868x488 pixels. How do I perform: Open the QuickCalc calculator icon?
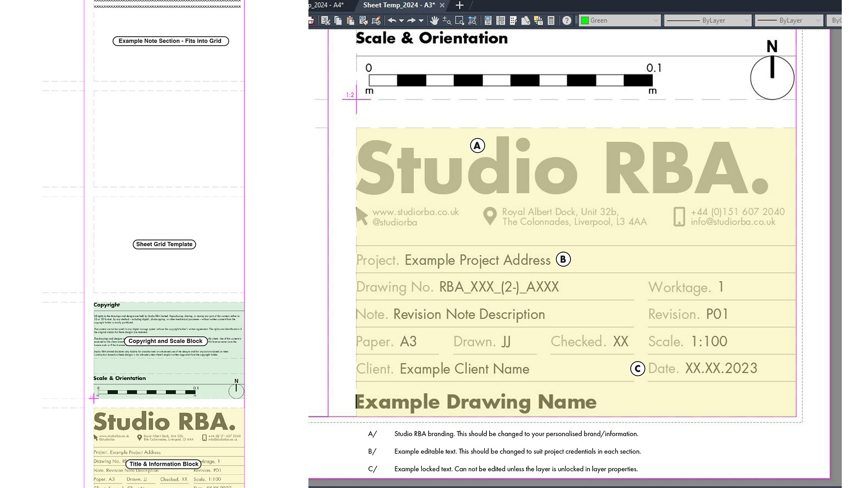(551, 21)
